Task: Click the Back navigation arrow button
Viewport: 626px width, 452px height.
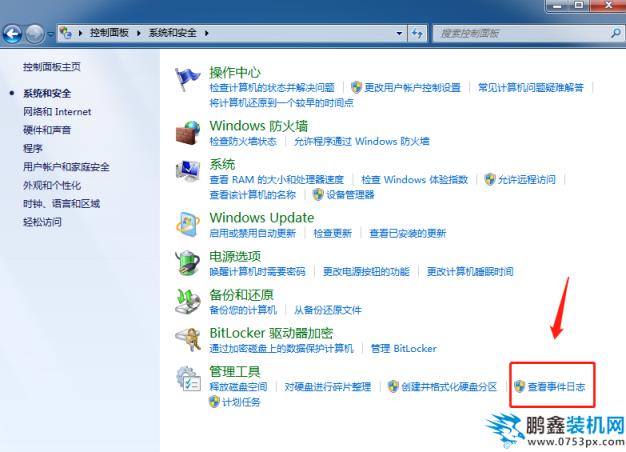Action: (12, 34)
